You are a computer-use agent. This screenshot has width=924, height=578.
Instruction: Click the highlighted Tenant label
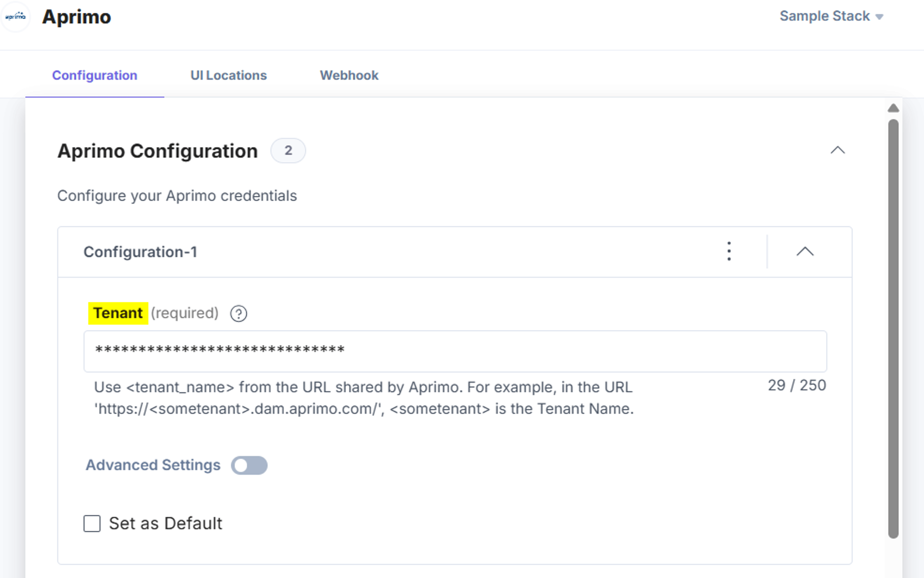click(118, 313)
